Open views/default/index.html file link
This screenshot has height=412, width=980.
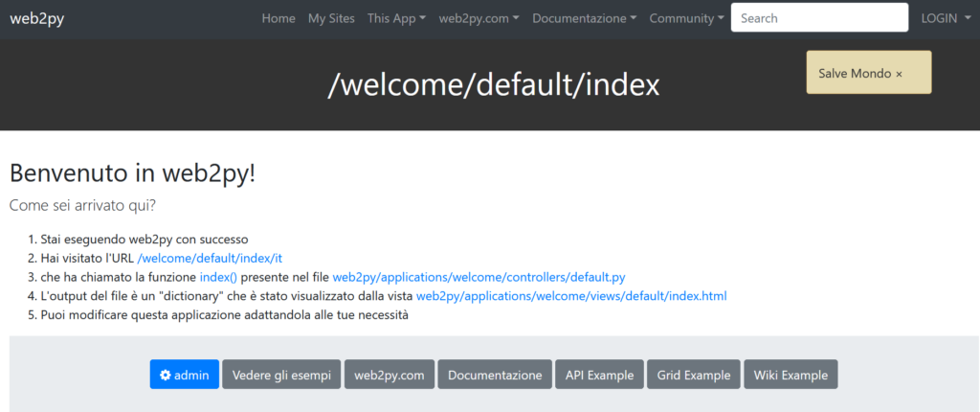(571, 295)
